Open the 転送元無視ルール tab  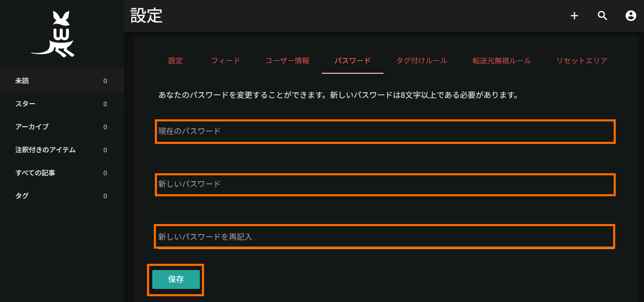(502, 61)
